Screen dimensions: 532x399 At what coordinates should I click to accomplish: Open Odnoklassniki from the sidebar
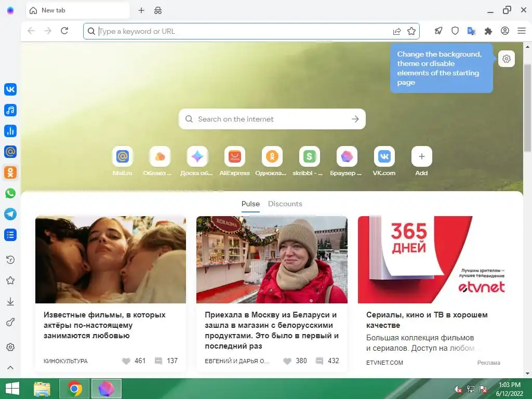(x=10, y=172)
